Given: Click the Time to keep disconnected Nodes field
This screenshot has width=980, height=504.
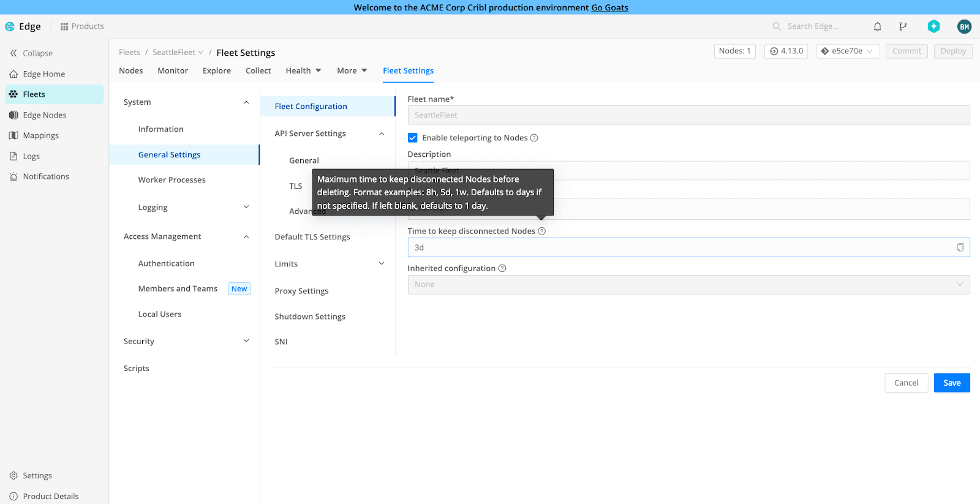Looking at the screenshot, I should click(680, 247).
